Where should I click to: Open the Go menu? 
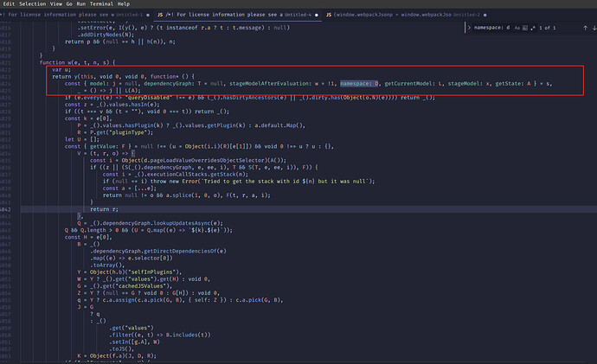69,3
